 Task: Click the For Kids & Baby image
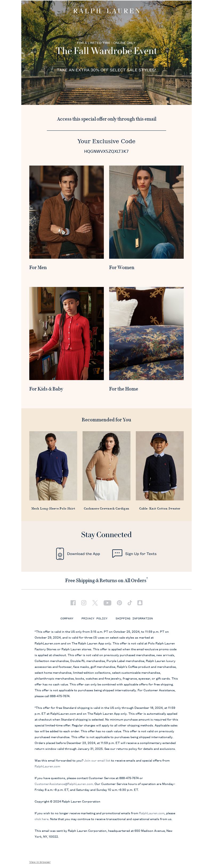tap(66, 333)
